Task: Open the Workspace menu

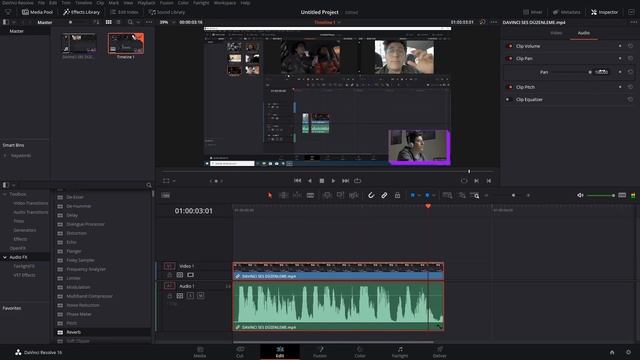Action: [x=225, y=3]
